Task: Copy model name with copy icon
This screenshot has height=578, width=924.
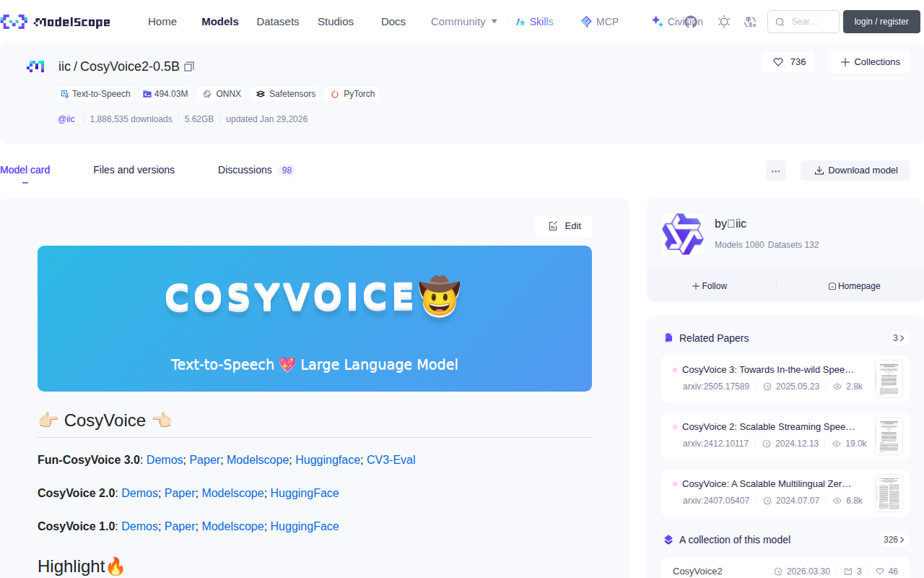Action: pos(189,66)
